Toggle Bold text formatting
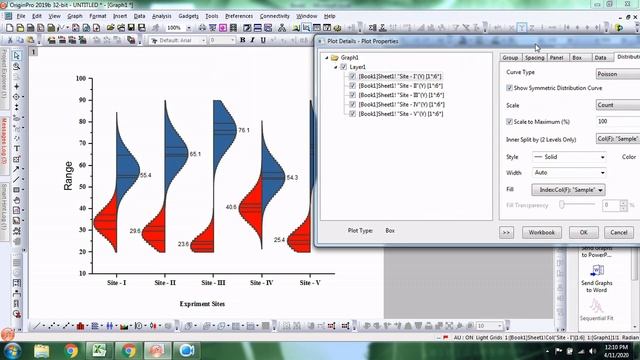 [x=242, y=40]
